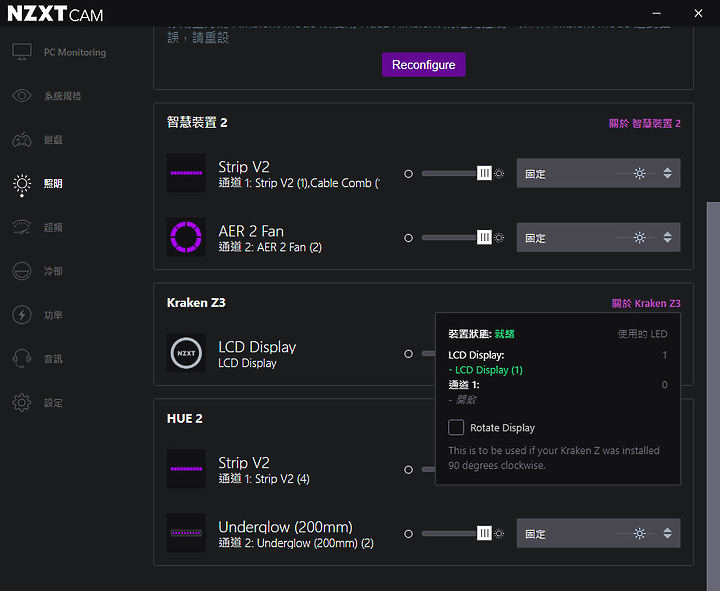Click the up-down arrows in AER 2 Fan dropdown

click(667, 237)
